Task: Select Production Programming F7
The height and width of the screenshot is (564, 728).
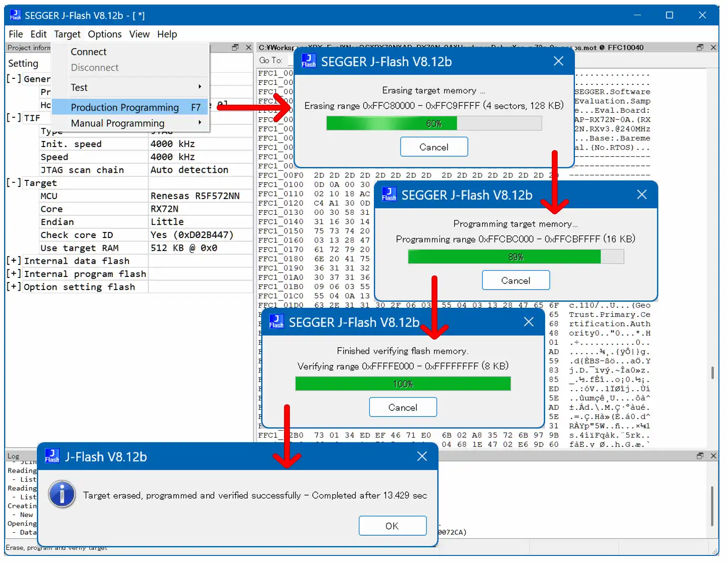Action: pos(130,108)
